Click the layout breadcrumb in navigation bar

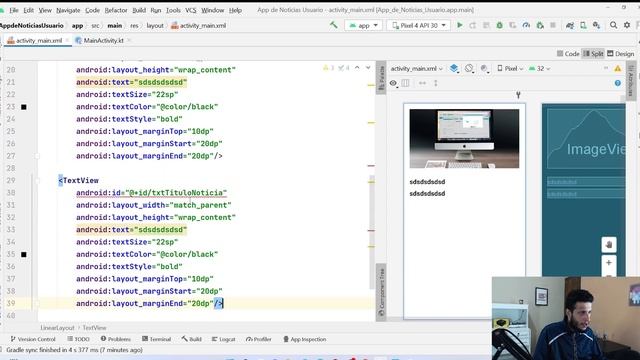pyautogui.click(x=155, y=25)
